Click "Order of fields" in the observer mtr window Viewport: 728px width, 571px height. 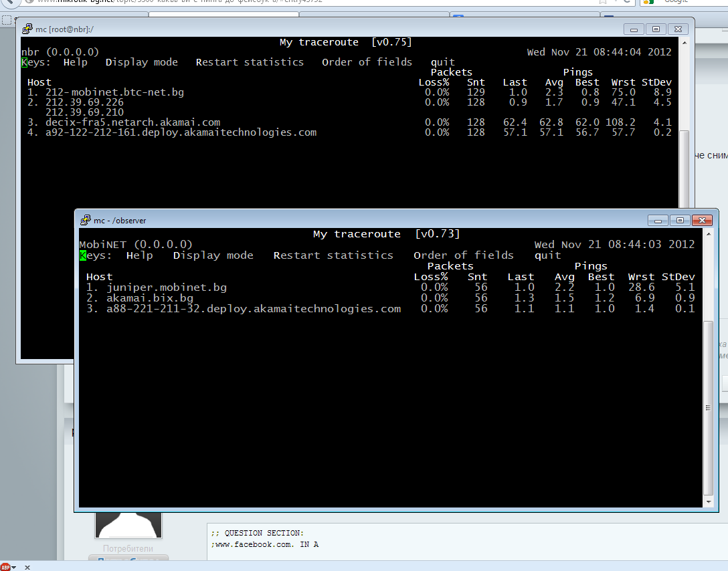463,255
